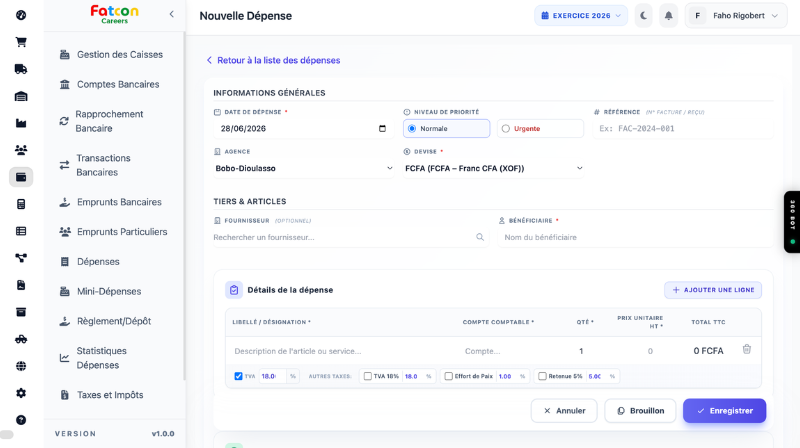Click the Enregistrer button
The height and width of the screenshot is (448, 800).
pyautogui.click(x=724, y=411)
